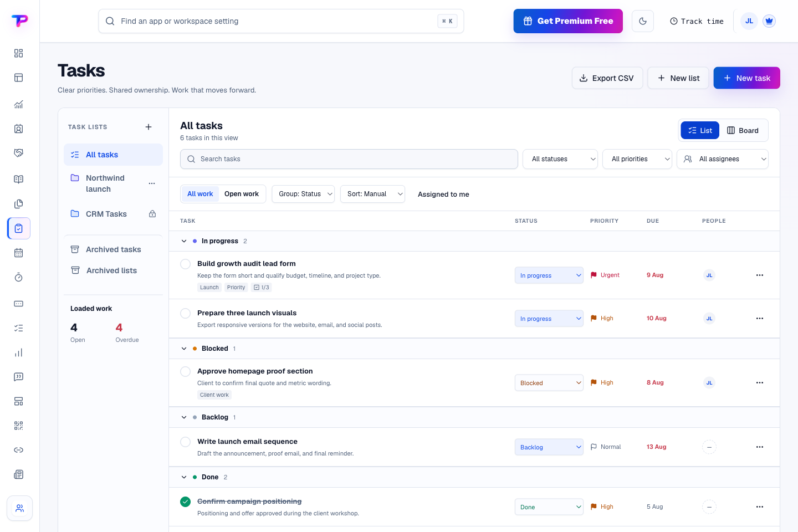Toggle Assigned to me filter
798x532 pixels.
click(443, 194)
